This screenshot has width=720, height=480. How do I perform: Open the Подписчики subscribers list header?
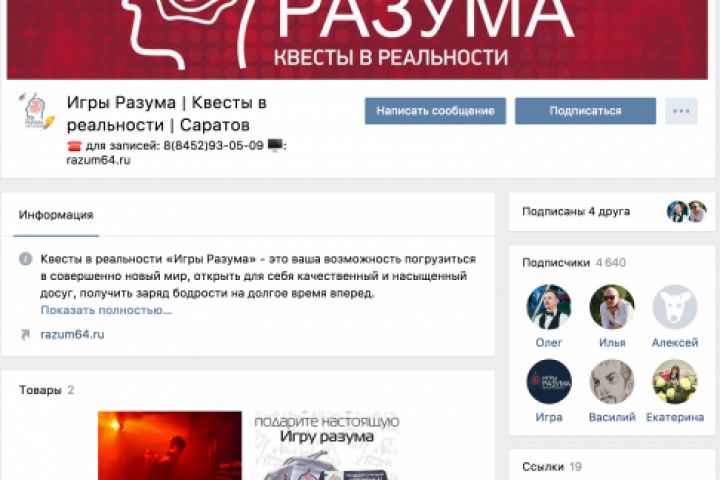pos(574,263)
